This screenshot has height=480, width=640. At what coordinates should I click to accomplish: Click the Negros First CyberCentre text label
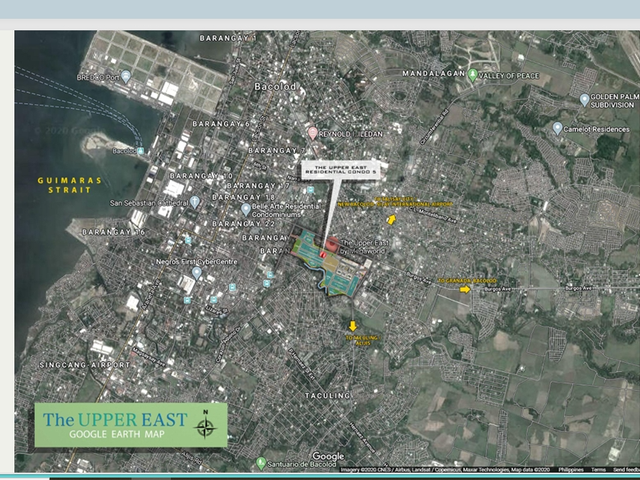click(x=196, y=261)
